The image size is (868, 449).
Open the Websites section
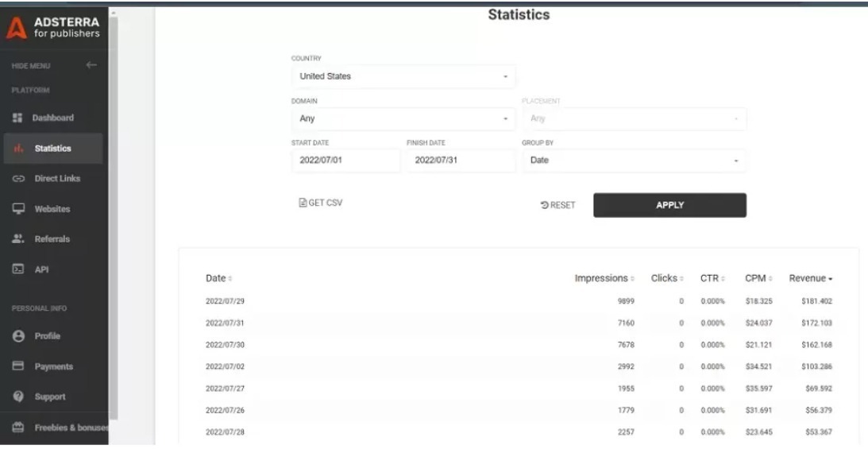(x=53, y=209)
